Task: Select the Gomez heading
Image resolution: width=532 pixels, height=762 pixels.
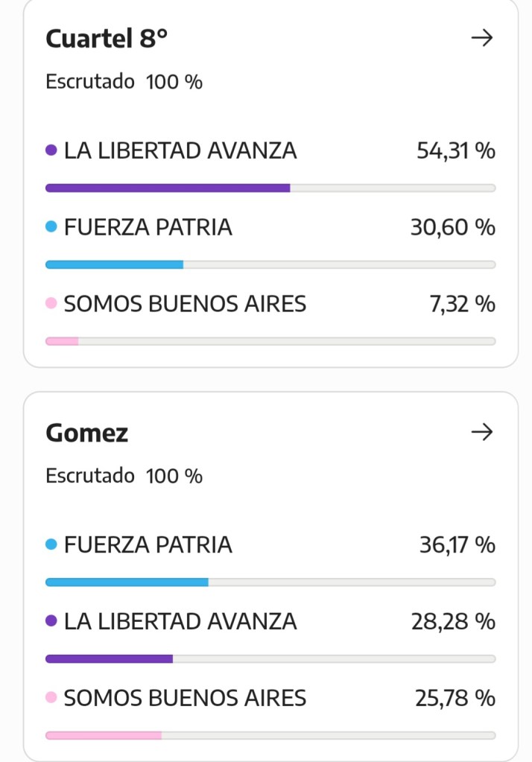Action: (x=87, y=433)
